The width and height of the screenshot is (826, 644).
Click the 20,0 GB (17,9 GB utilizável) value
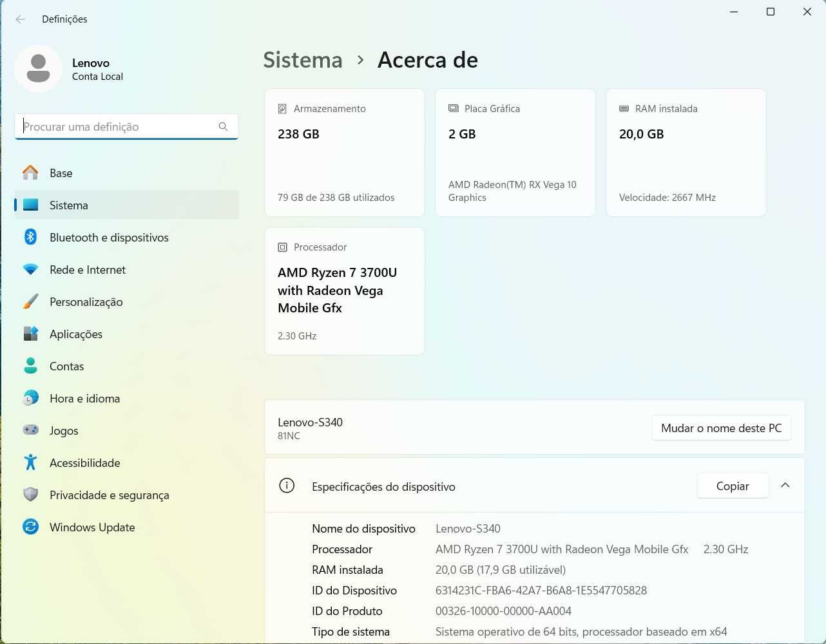[501, 570]
